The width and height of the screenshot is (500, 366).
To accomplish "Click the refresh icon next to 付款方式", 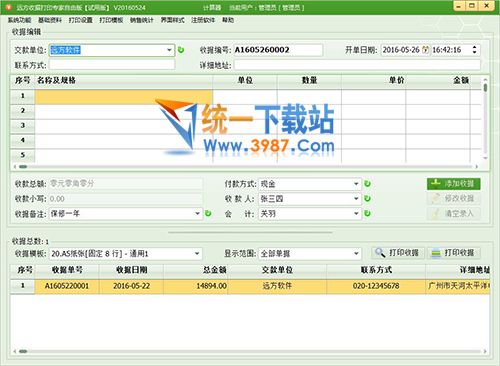I will click(367, 184).
